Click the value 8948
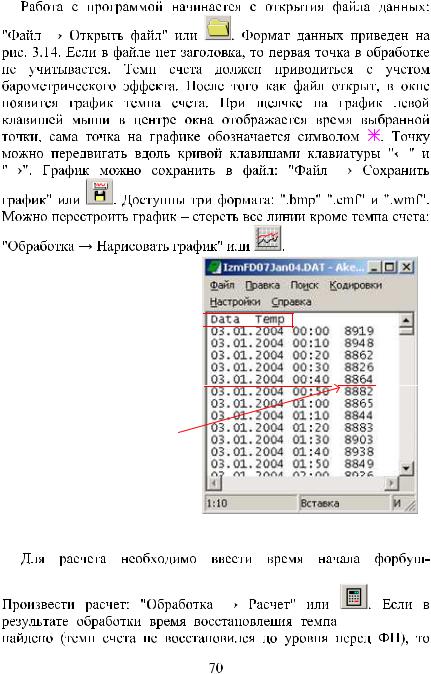The image size is (431, 674). click(x=359, y=343)
